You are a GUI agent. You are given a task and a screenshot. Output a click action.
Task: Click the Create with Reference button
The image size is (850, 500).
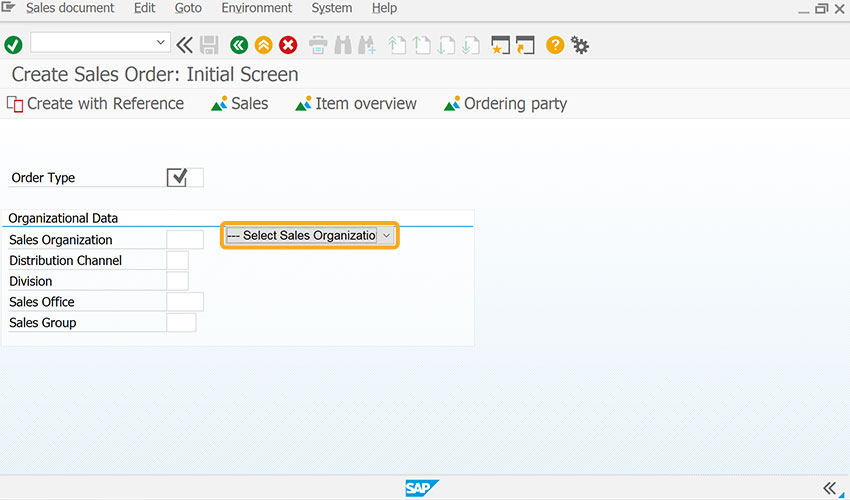point(95,104)
